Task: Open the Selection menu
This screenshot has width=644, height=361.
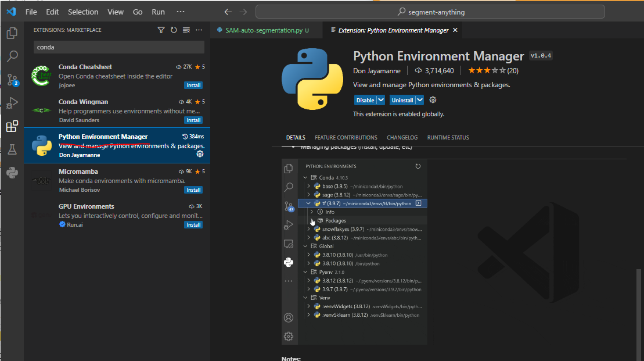Action: pyautogui.click(x=83, y=12)
